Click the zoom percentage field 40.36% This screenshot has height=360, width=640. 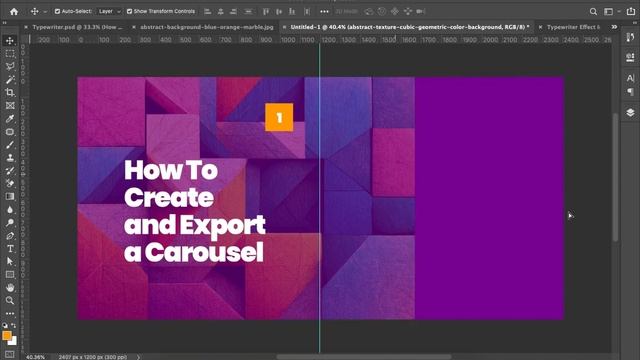(36, 357)
